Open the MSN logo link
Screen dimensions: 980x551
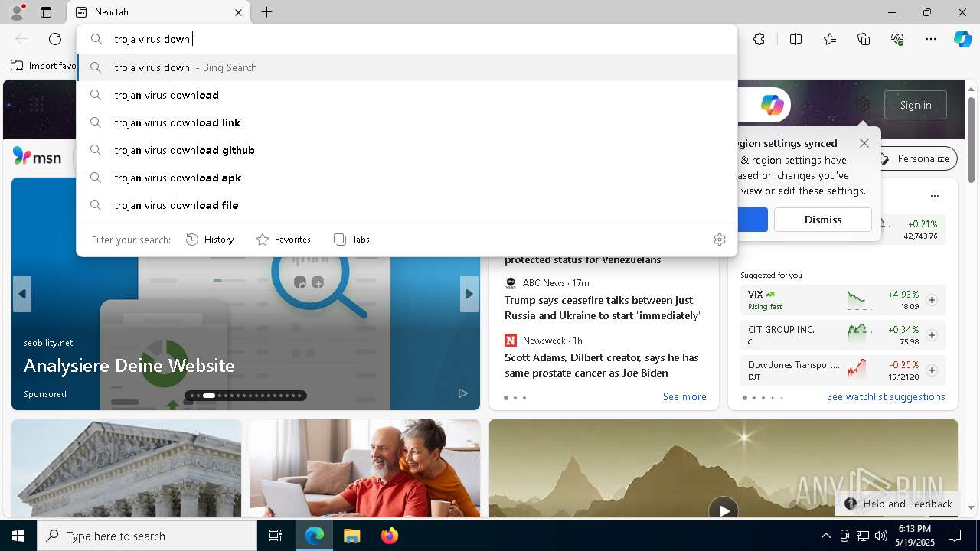tap(37, 157)
